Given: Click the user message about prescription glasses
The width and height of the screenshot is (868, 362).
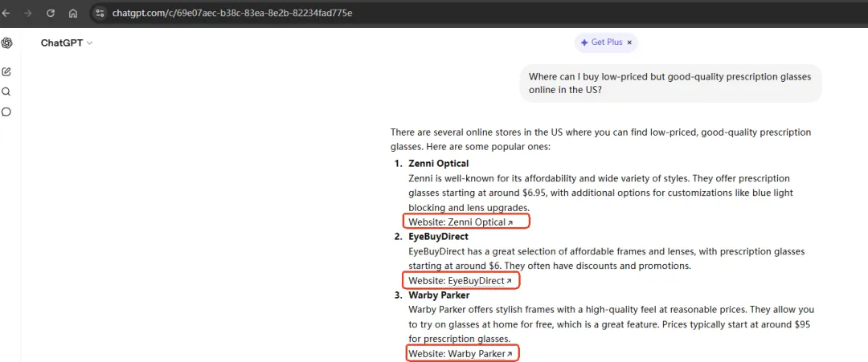Looking at the screenshot, I should [x=670, y=83].
